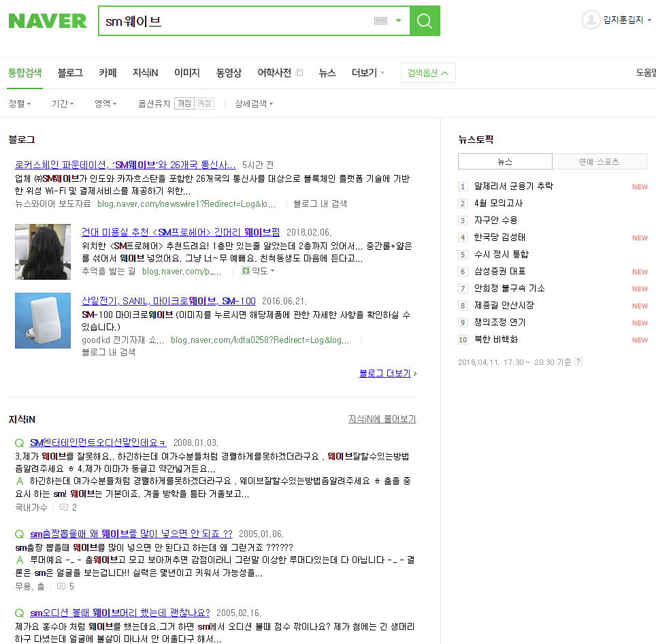Expand the 상세검색 dropdown

pyautogui.click(x=254, y=103)
